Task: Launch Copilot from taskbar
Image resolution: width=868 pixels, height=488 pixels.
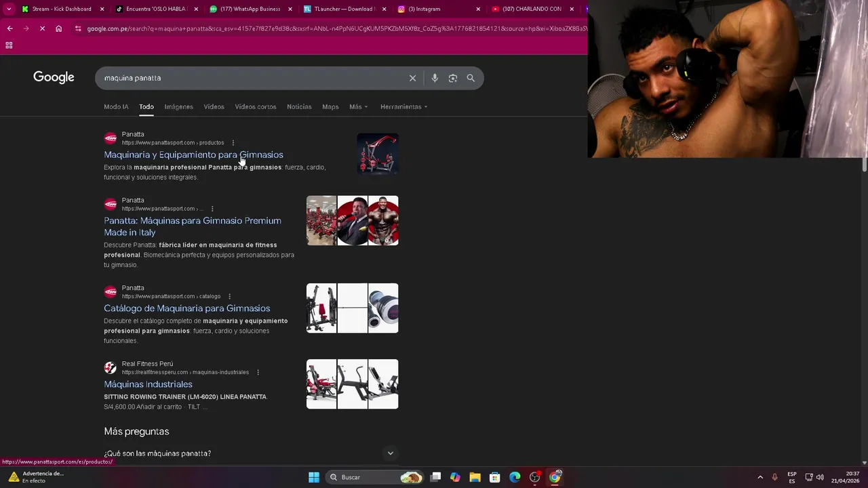Action: tap(455, 477)
